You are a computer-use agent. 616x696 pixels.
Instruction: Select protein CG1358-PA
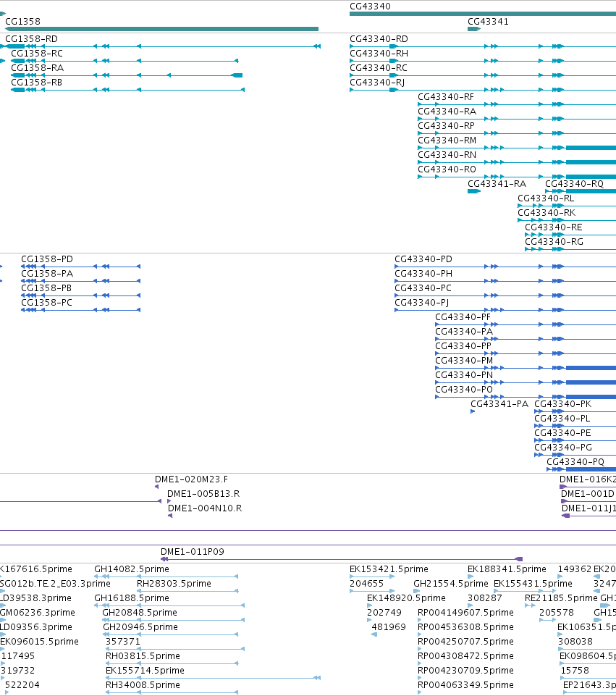pyautogui.click(x=81, y=281)
